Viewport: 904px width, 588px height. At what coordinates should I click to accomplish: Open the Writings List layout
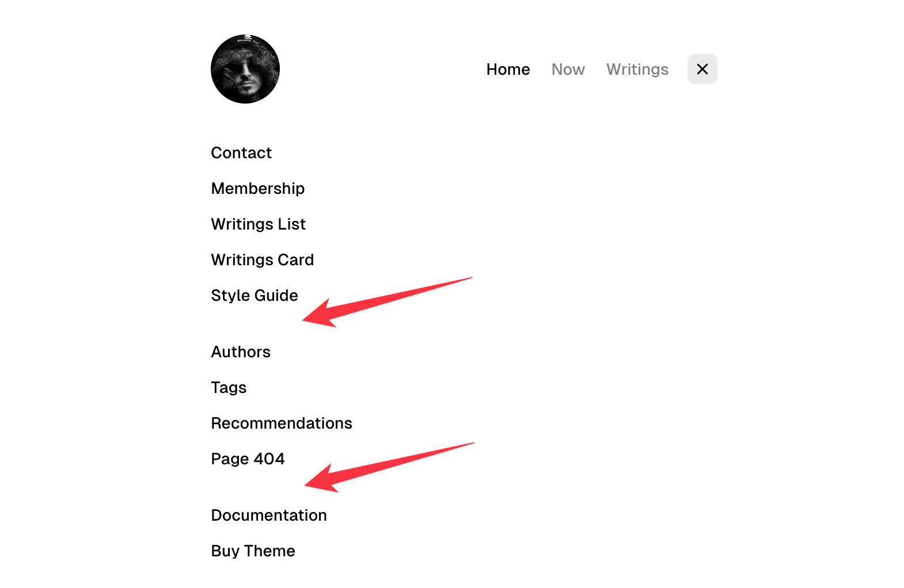point(258,224)
